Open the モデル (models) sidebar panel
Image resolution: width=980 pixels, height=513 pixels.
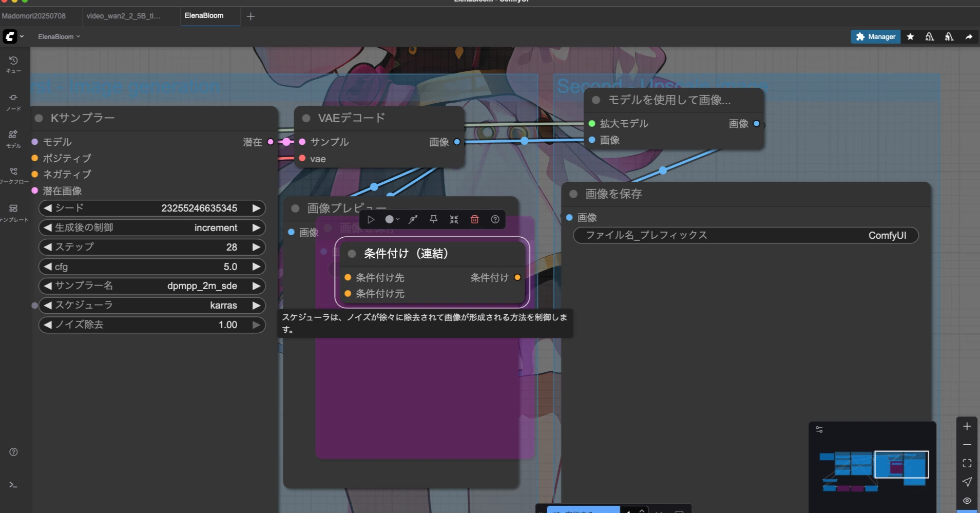pos(14,135)
